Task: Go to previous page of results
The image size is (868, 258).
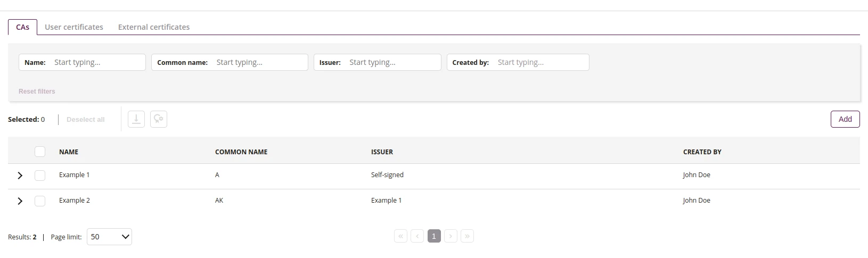Action: click(x=417, y=236)
